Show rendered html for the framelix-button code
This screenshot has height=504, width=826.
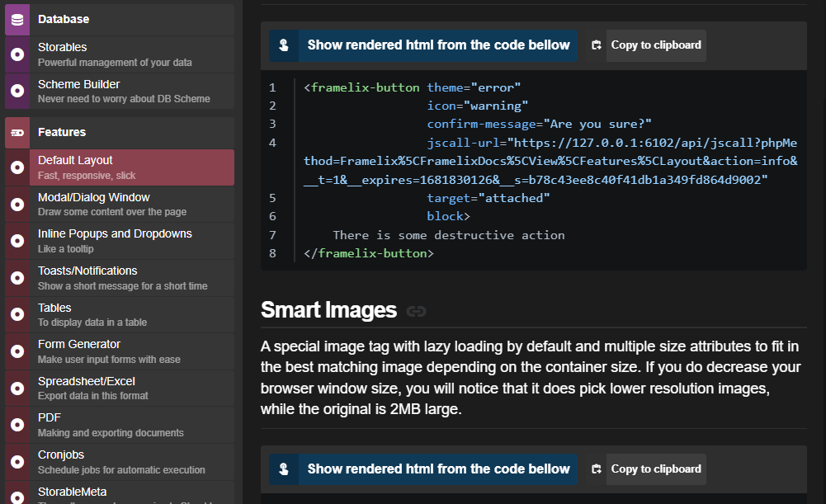[x=423, y=45]
